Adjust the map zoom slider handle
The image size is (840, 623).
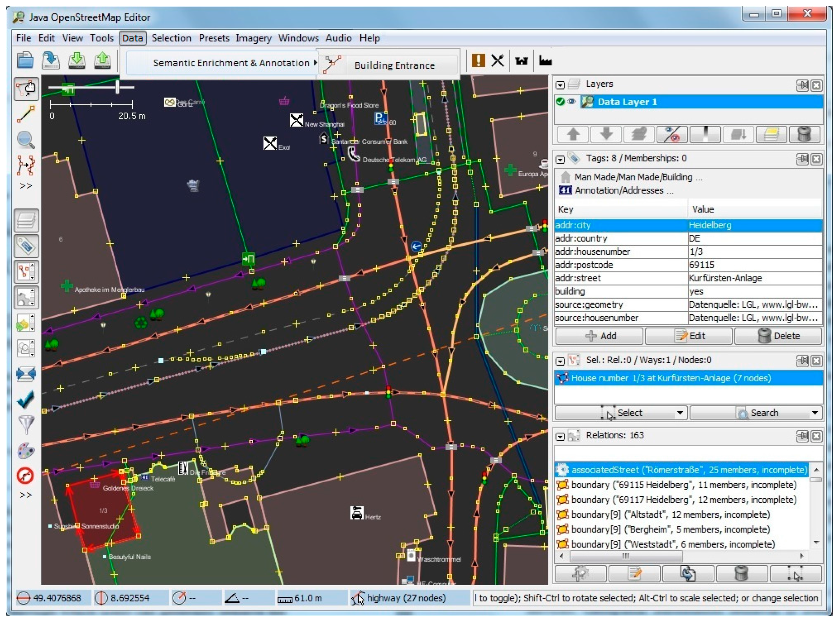(x=118, y=87)
